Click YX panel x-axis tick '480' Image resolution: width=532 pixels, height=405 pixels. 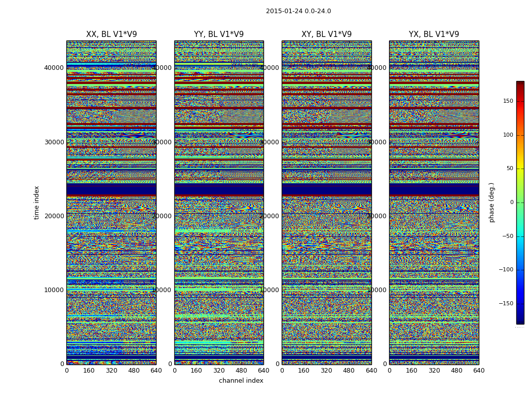click(x=457, y=371)
